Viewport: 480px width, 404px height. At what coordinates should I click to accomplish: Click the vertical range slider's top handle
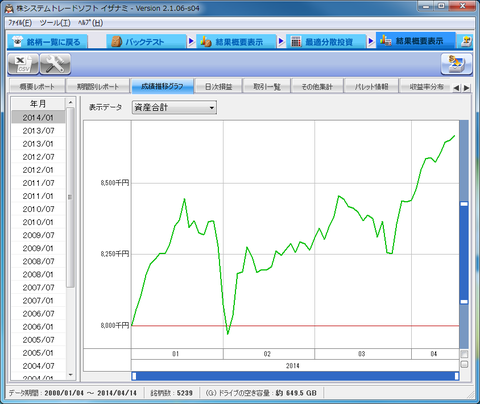click(x=464, y=204)
